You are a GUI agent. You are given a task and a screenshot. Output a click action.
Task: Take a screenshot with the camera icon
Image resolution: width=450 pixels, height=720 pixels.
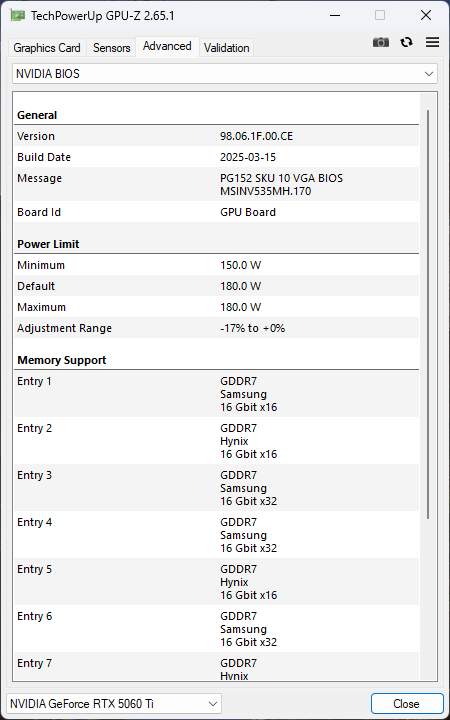coord(381,42)
